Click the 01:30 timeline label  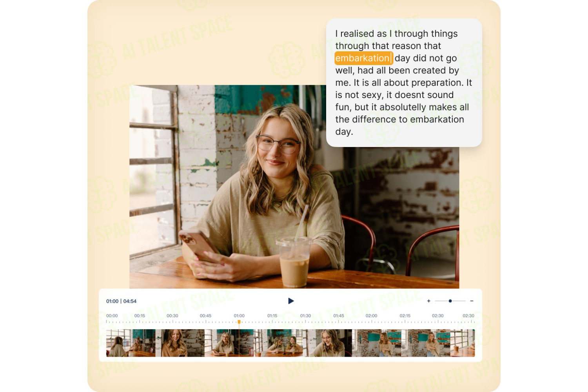click(306, 316)
